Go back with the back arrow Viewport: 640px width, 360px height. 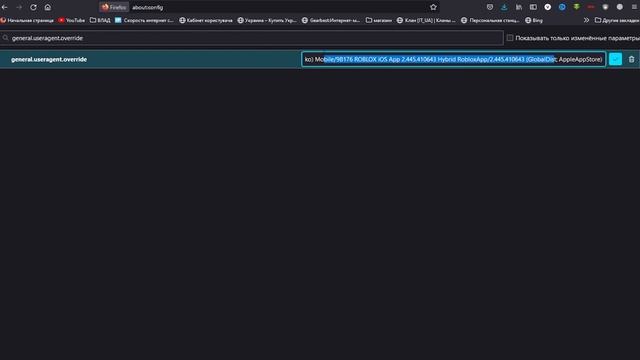(x=5, y=7)
